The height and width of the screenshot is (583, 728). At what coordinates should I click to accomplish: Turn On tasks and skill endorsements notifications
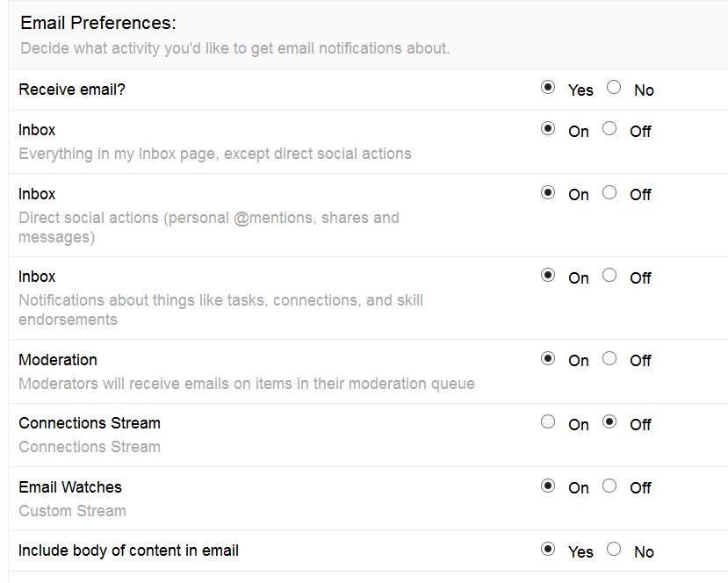point(549,275)
